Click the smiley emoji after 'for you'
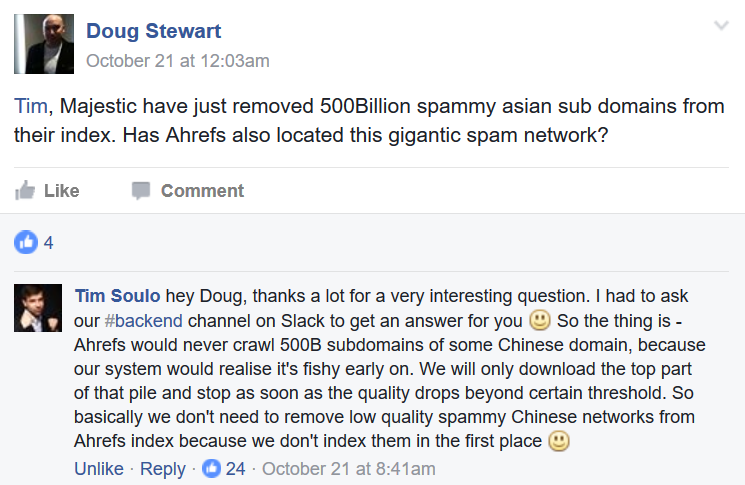Screen dimensions: 745x485 (540, 321)
